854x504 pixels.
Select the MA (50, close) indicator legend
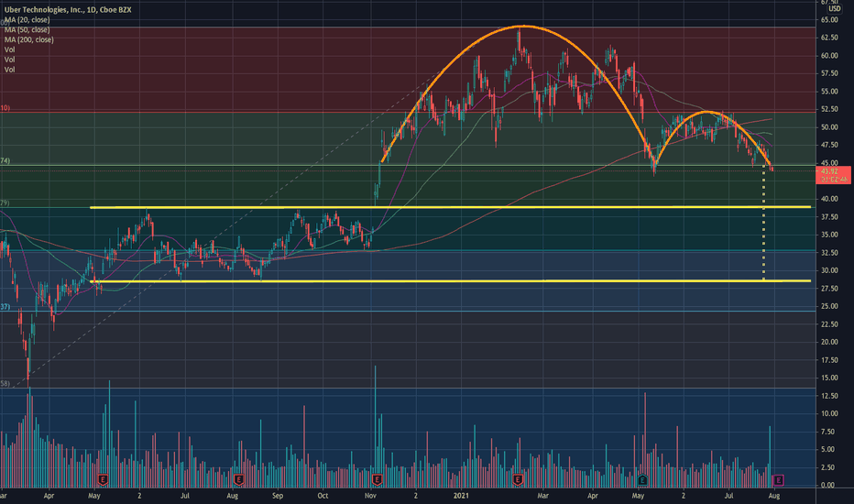pos(27,29)
